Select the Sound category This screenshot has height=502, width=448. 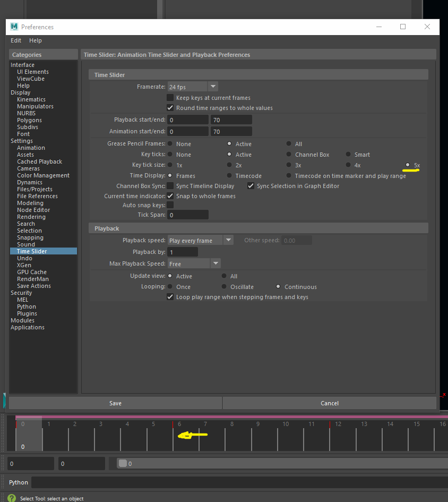[x=26, y=244]
